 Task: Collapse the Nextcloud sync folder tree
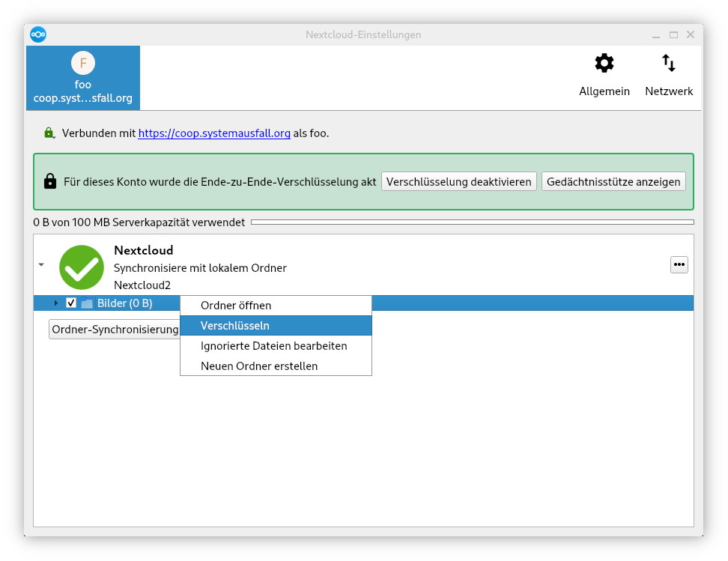click(41, 264)
